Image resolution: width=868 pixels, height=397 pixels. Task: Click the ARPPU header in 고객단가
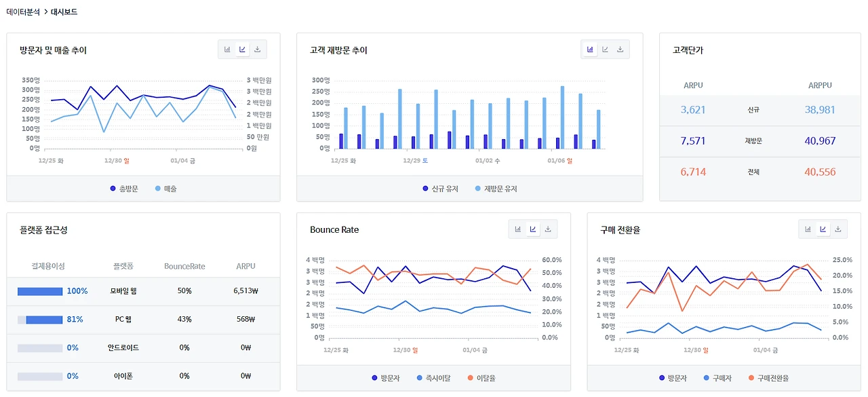tap(820, 86)
